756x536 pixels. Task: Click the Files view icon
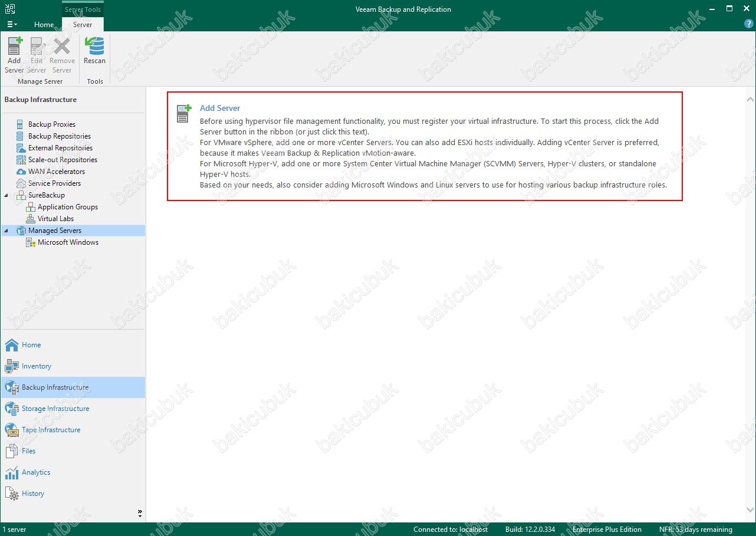[x=12, y=451]
